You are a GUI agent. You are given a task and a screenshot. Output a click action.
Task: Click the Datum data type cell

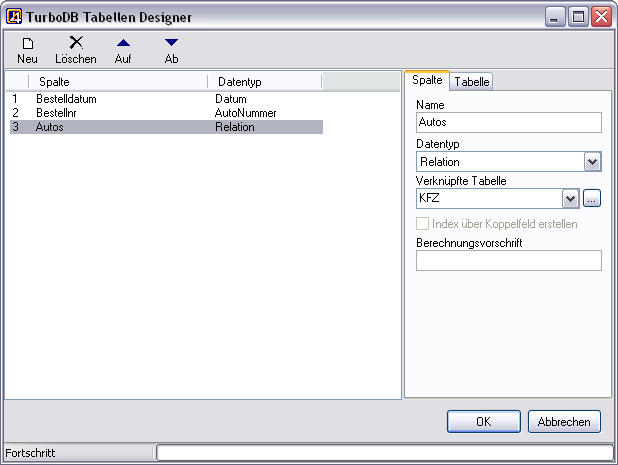point(231,99)
